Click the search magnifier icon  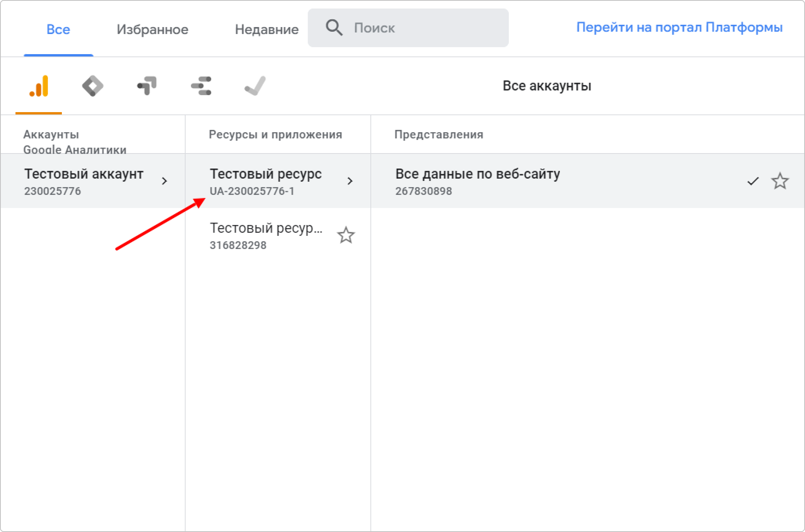(334, 28)
